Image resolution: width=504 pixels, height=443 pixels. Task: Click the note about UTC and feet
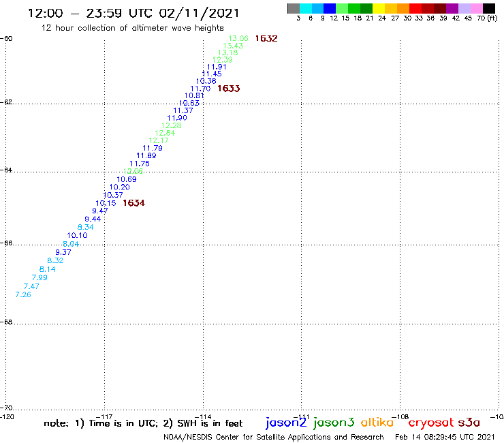pyautogui.click(x=143, y=423)
